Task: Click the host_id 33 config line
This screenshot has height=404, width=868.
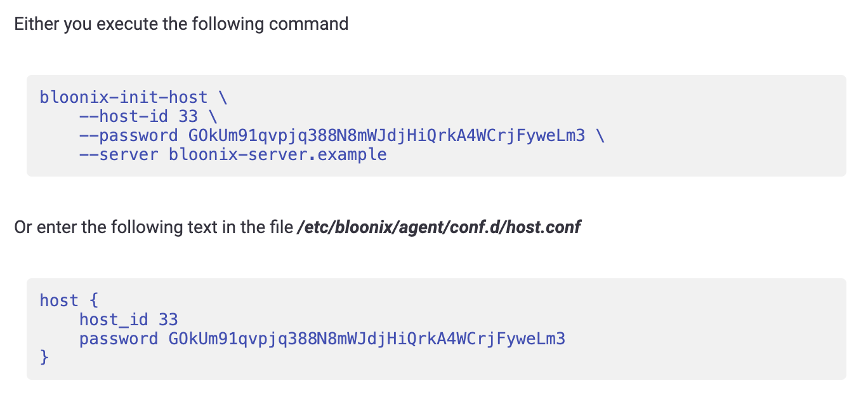Action: pos(129,320)
